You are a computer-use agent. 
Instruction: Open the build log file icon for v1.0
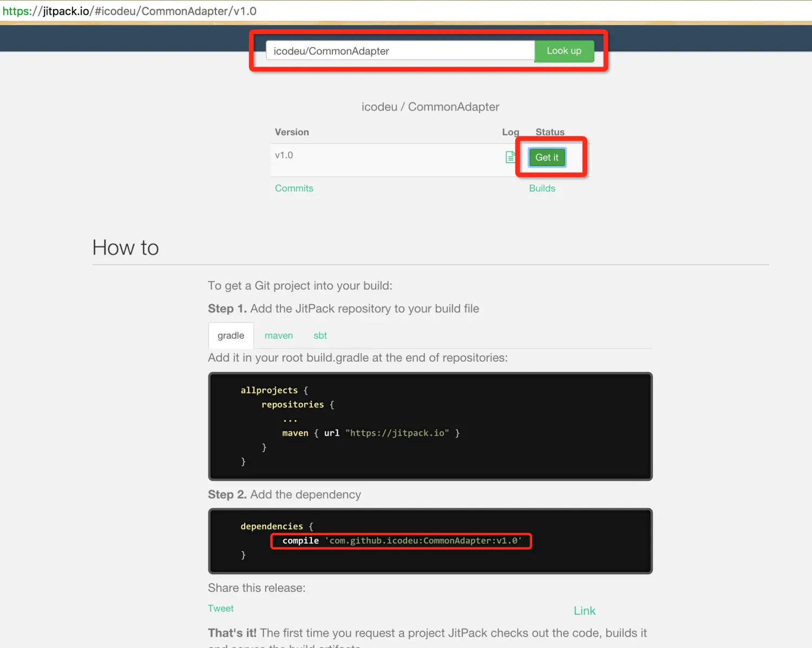510,157
